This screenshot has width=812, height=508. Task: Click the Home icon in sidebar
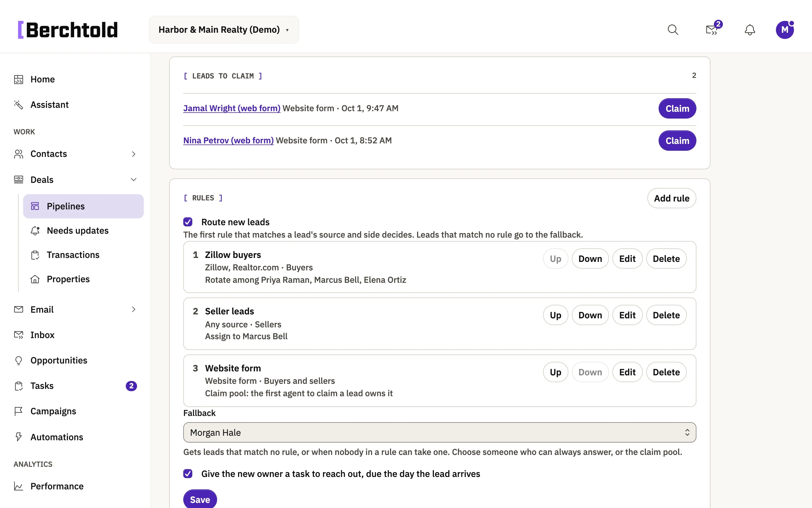tap(18, 79)
